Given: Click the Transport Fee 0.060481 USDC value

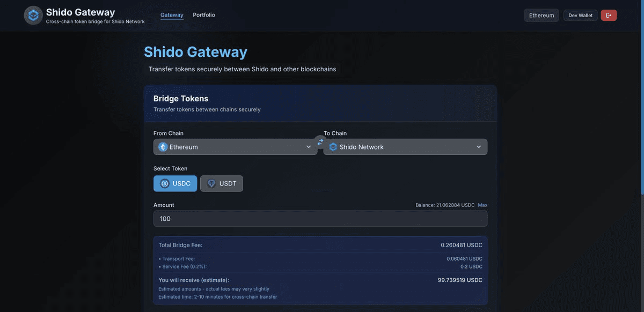Looking at the screenshot, I should coord(465,259).
